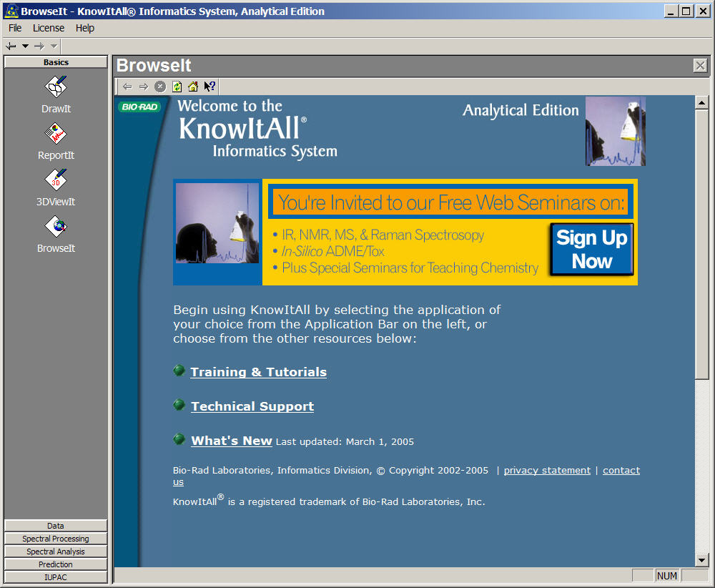The image size is (715, 588).
Task: Click the main toolbar back arrow
Action: click(x=11, y=46)
